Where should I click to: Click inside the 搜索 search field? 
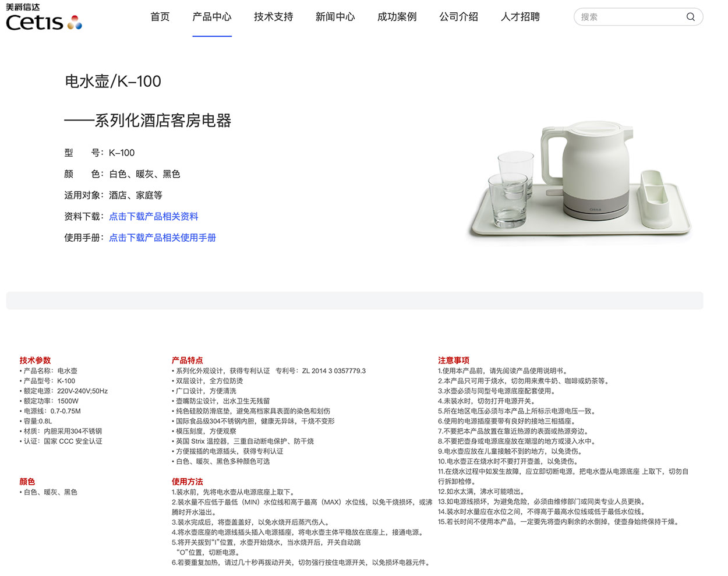(x=629, y=17)
